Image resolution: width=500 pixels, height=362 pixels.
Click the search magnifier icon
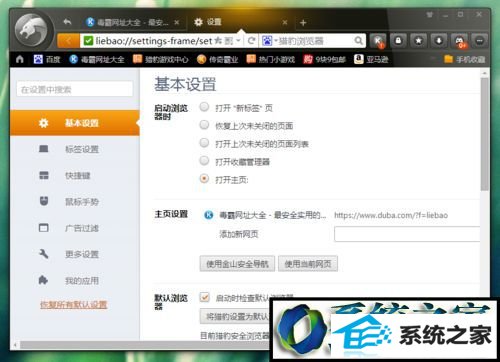359,41
